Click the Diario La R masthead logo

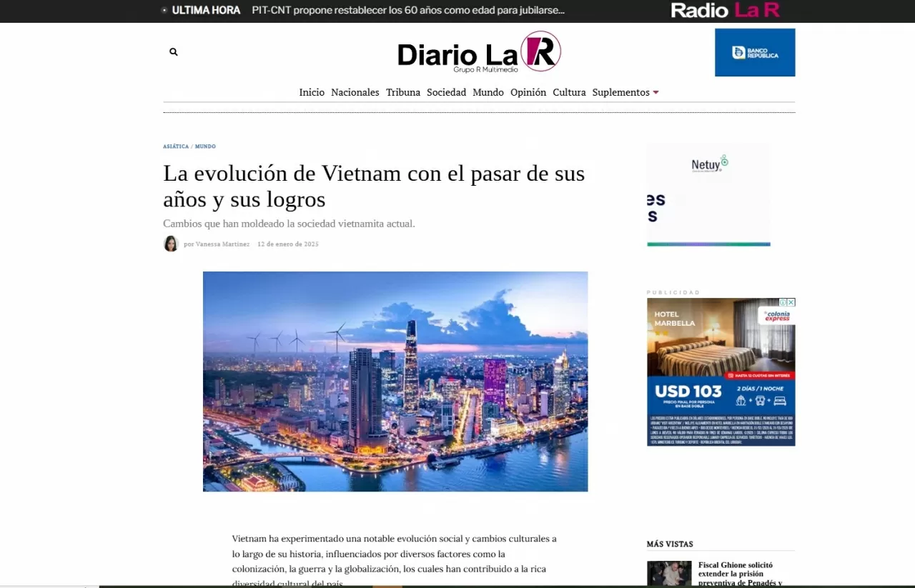479,52
